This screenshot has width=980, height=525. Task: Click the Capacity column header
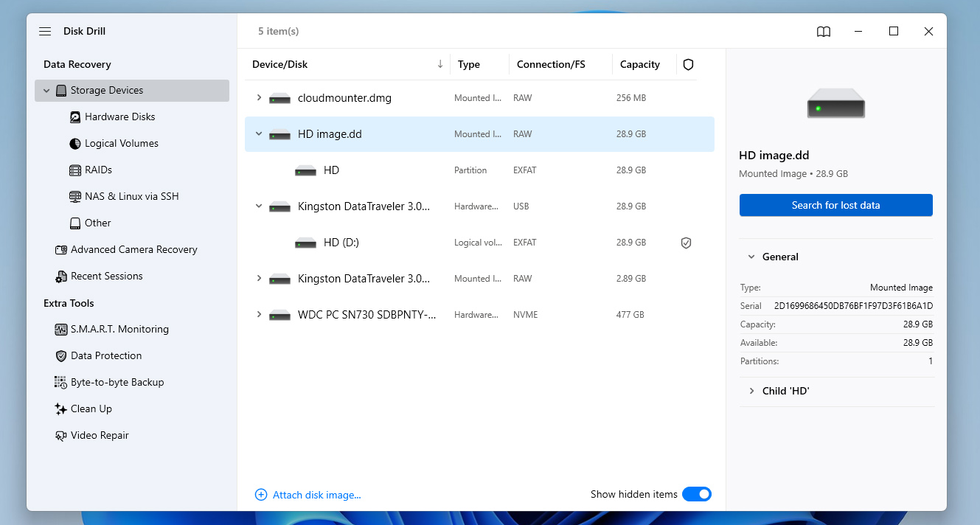pos(640,65)
